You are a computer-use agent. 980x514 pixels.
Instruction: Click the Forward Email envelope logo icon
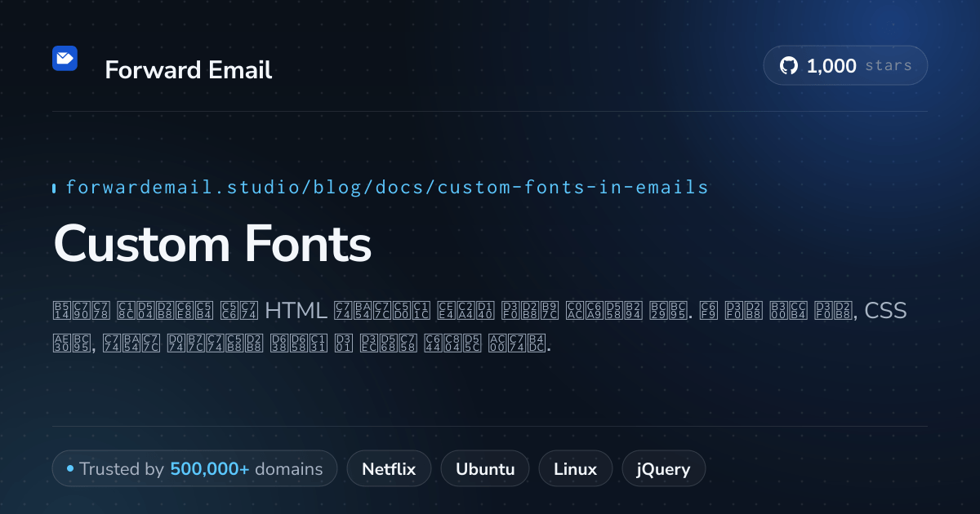65,58
